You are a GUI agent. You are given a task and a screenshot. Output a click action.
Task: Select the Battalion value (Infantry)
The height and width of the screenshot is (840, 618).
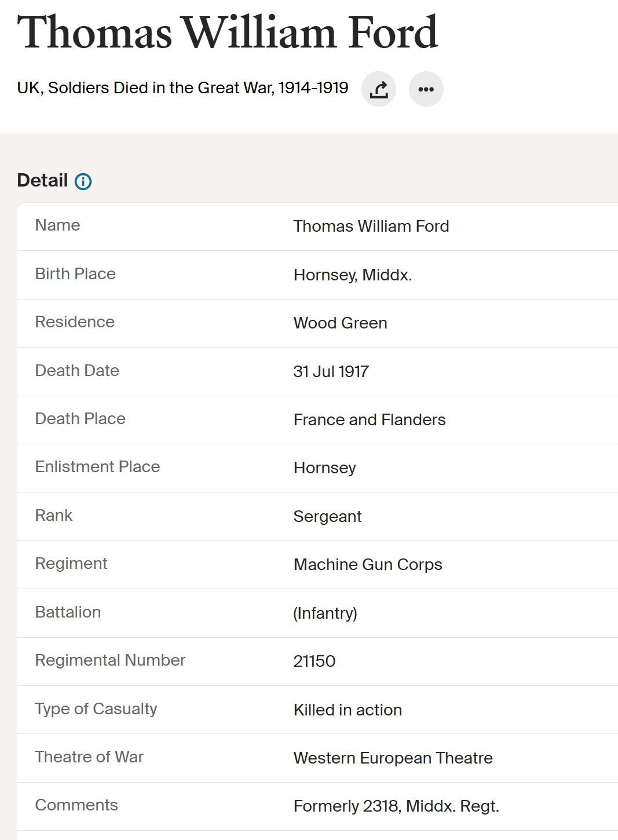pos(325,613)
